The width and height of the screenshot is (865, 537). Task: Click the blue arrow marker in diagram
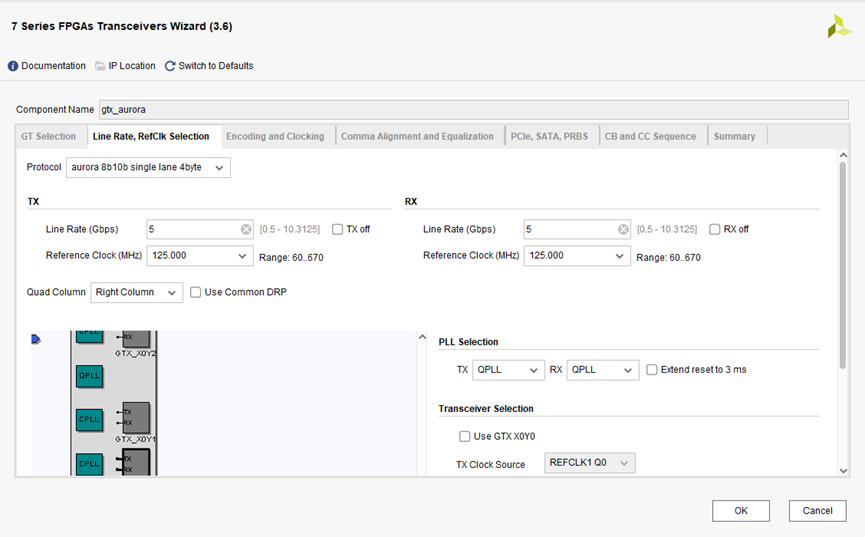pos(36,340)
